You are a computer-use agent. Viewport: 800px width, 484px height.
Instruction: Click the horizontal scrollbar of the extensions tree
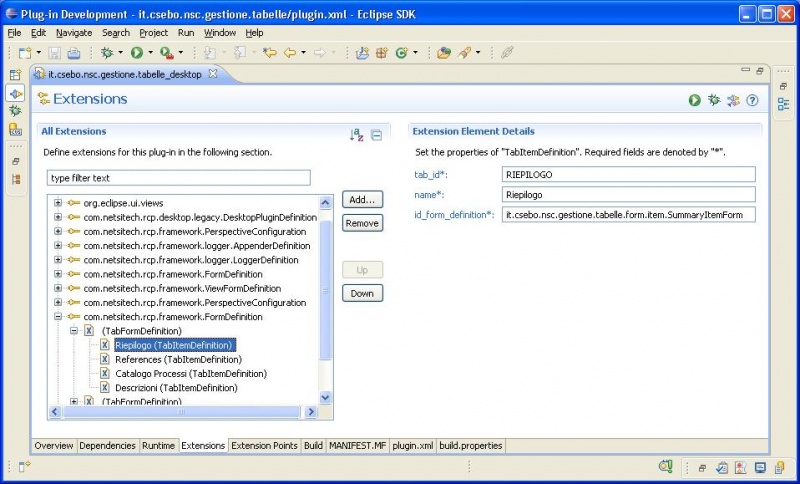pos(181,411)
